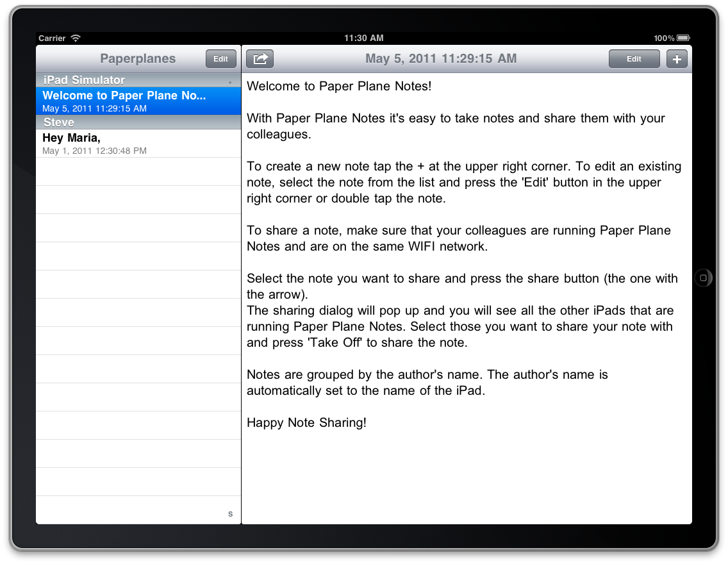Tap the share arrow icon in the note toolbar
Viewport: 728px width, 564px height.
pos(260,59)
